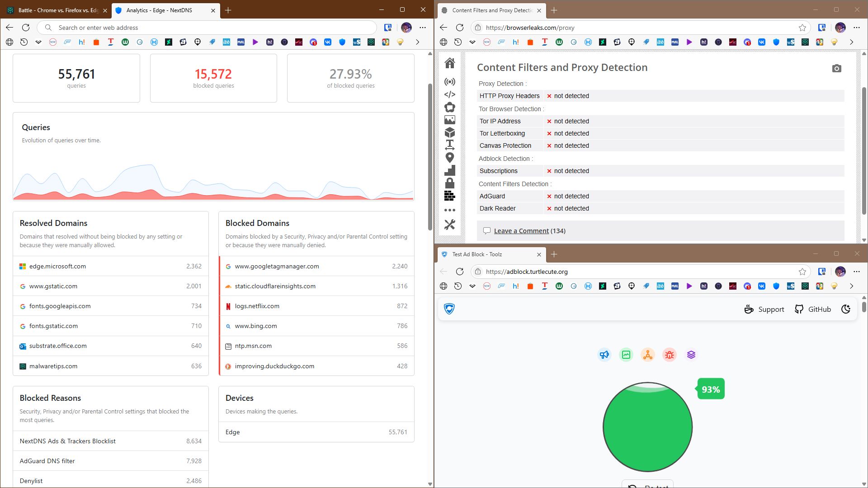
Task: Click the 93% green result circle
Action: (x=647, y=427)
